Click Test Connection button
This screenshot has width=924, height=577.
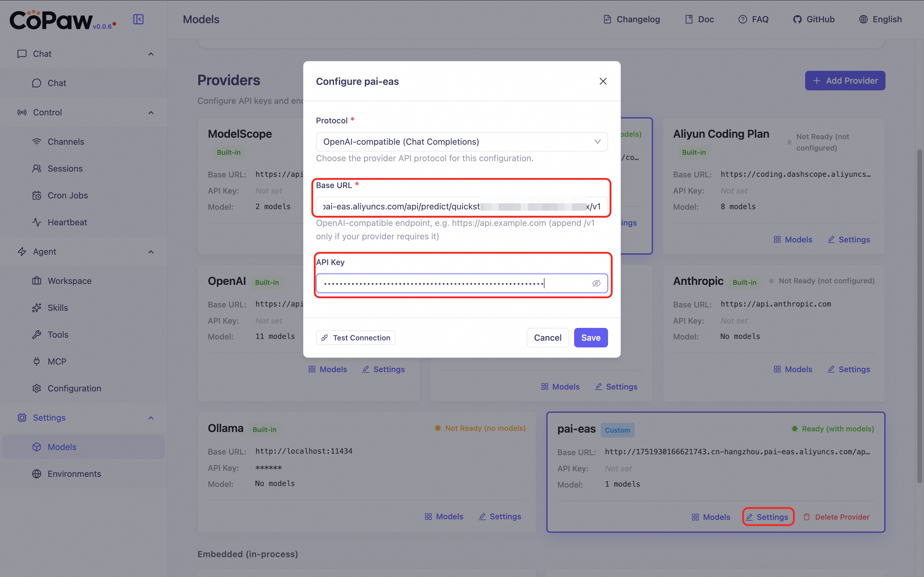point(355,338)
